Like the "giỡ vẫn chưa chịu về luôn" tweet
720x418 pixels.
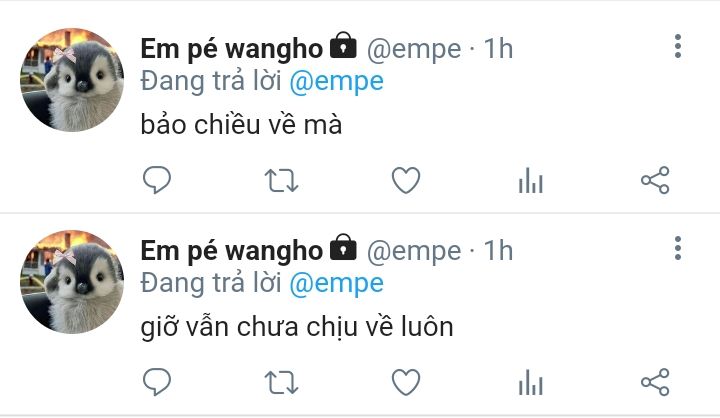pos(406,382)
